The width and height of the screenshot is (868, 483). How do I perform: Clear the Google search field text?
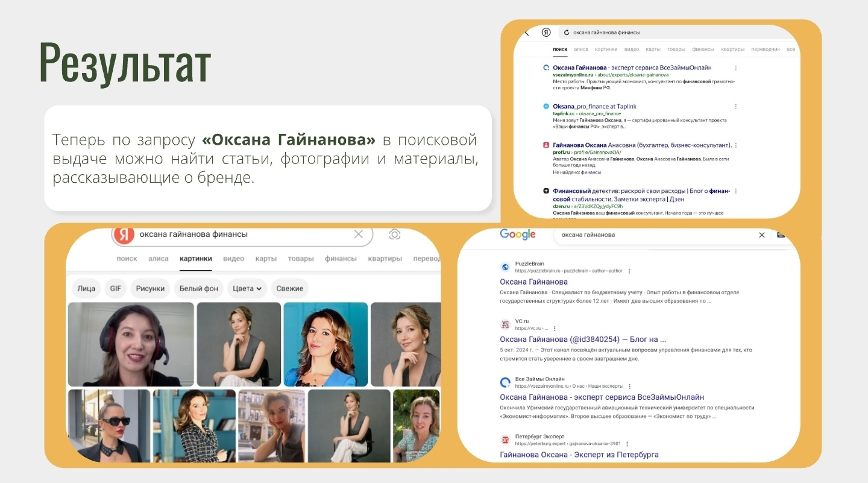point(761,235)
